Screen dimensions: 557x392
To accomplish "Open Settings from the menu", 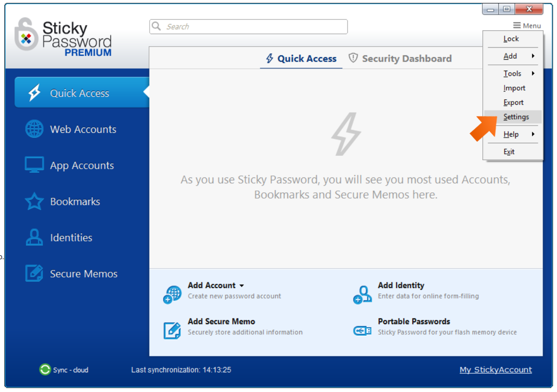I will (513, 116).
